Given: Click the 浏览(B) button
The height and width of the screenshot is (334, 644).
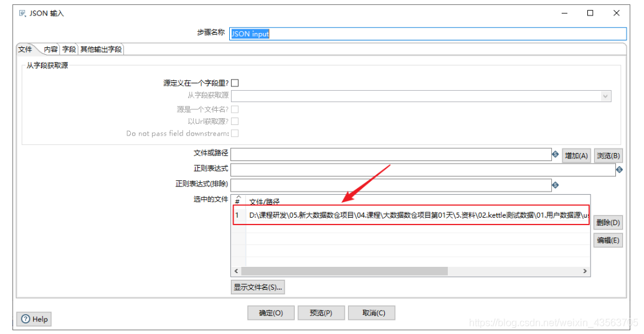Looking at the screenshot, I should point(608,156).
